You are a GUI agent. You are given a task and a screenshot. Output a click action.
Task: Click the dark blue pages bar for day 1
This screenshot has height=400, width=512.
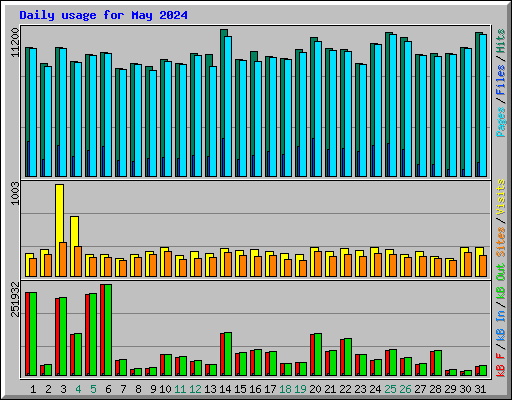[28, 159]
